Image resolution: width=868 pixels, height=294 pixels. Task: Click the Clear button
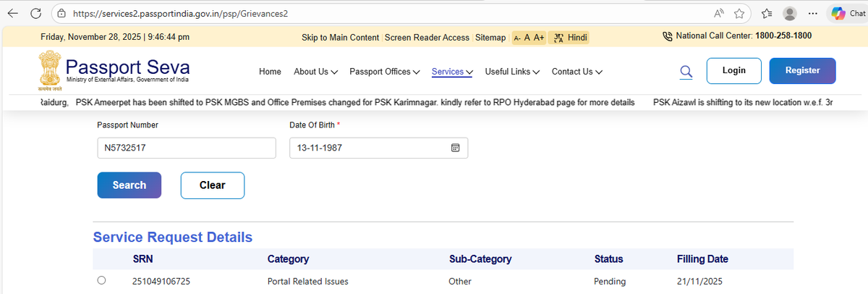point(213,185)
